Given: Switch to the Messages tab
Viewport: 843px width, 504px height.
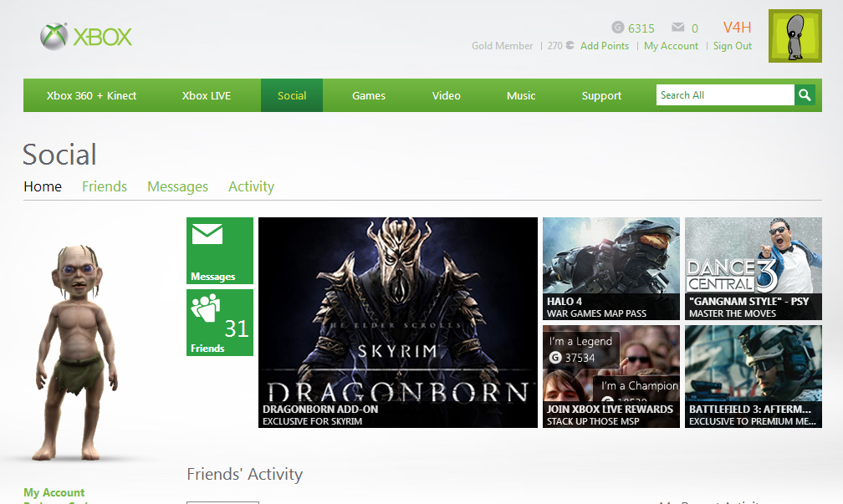Looking at the screenshot, I should [x=177, y=186].
